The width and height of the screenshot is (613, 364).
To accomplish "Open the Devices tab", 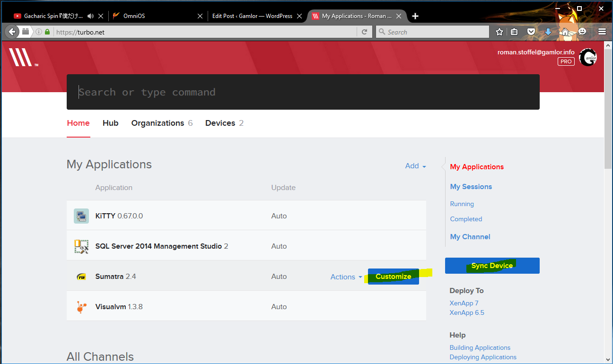I will 224,123.
